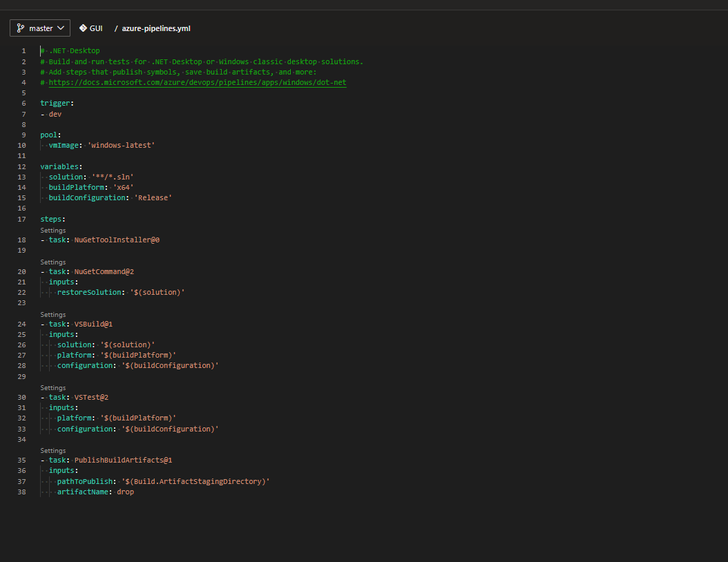Image resolution: width=728 pixels, height=562 pixels.
Task: Click the 'buildConfiguration' variable key on line 15
Action: tap(87, 197)
